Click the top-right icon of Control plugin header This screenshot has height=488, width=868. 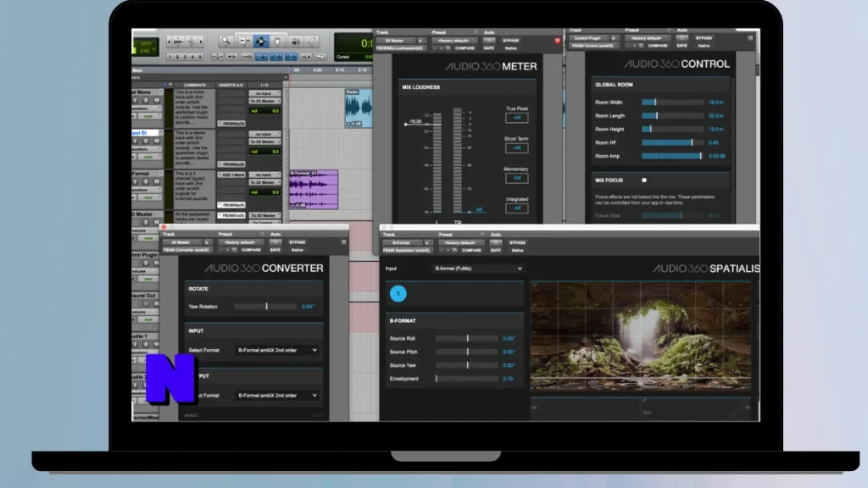coord(750,38)
